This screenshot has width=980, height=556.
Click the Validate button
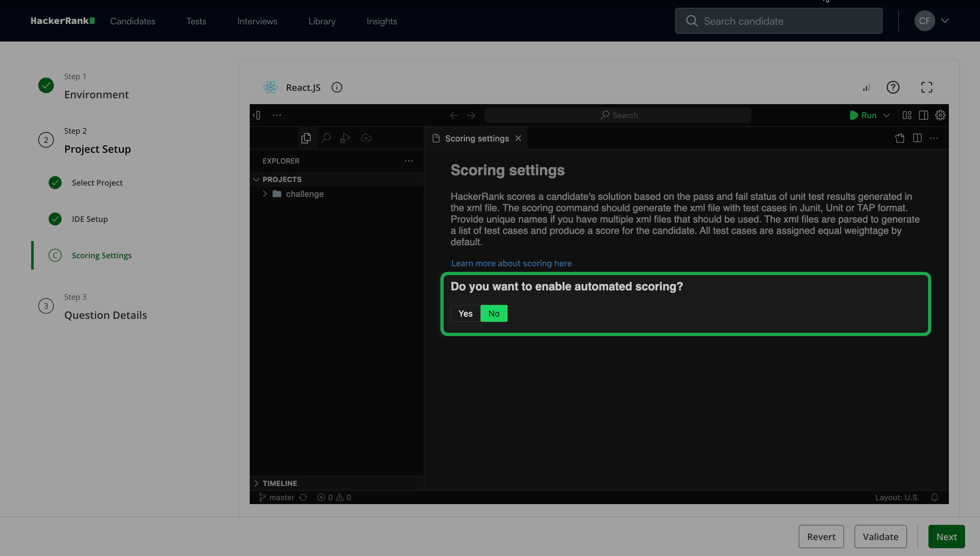point(880,537)
